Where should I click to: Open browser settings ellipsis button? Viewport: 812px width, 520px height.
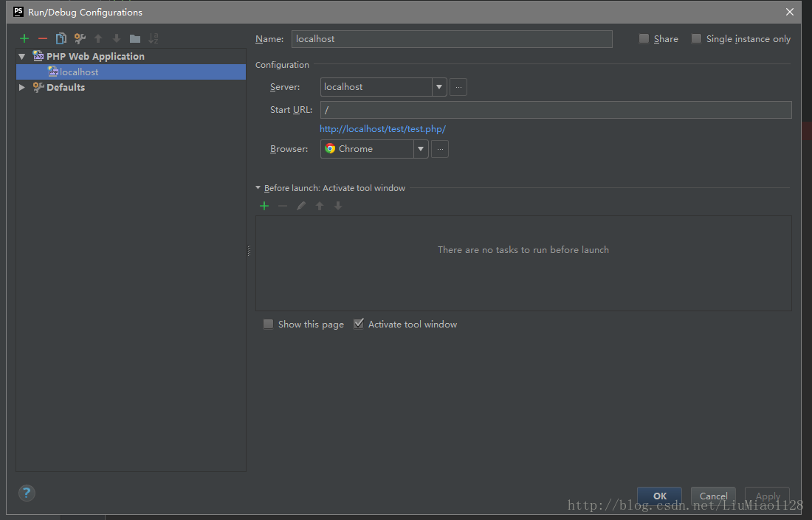(x=440, y=149)
